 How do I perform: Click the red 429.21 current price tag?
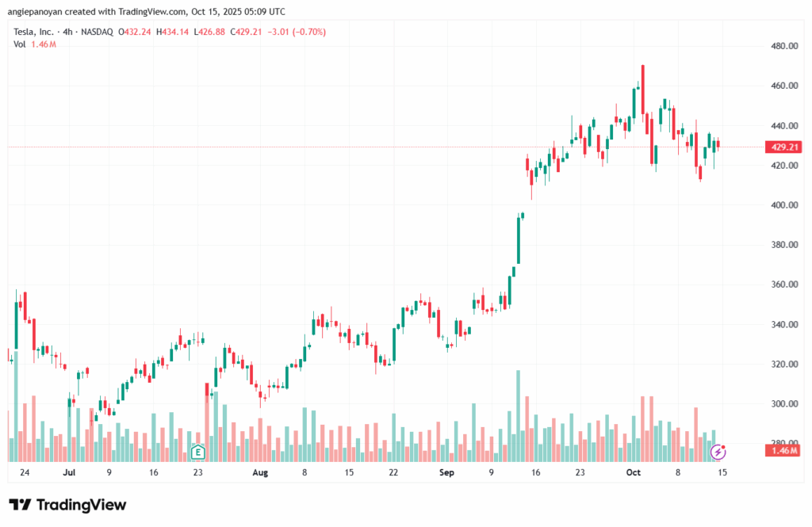tap(782, 147)
